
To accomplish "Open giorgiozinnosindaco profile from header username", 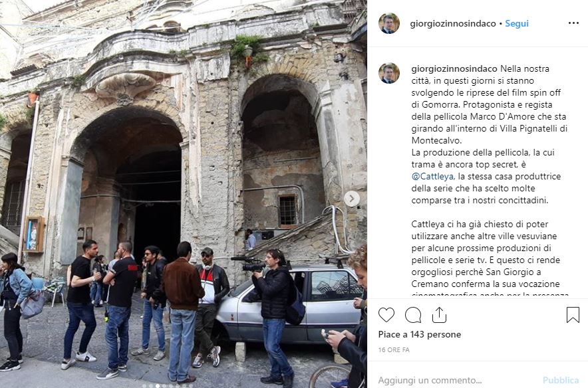I will 453,23.
